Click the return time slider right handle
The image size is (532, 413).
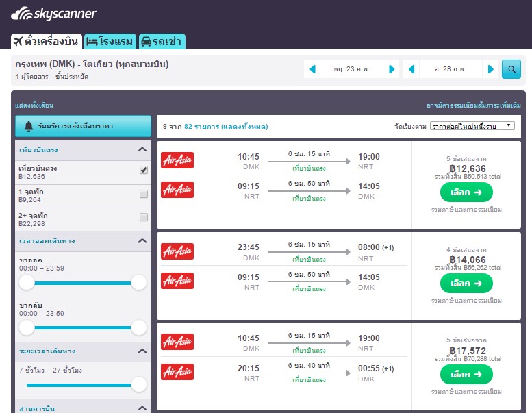point(139,327)
